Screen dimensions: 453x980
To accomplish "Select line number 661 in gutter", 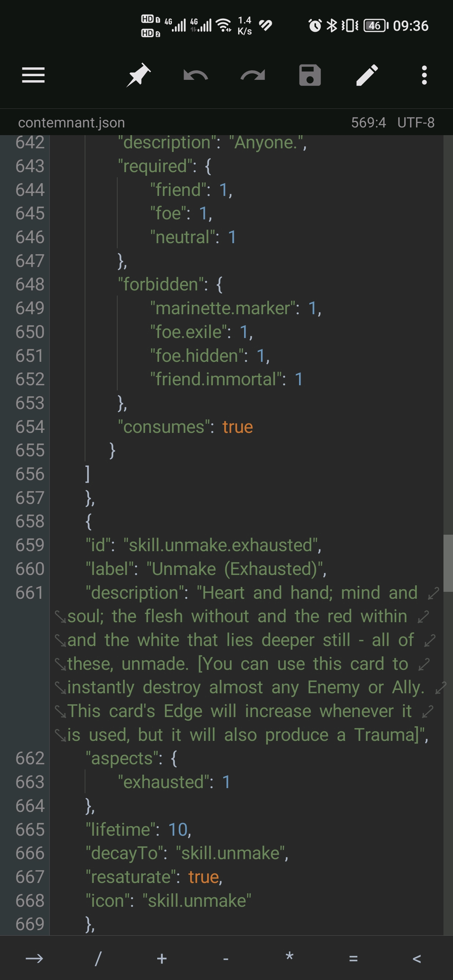I will (x=29, y=592).
